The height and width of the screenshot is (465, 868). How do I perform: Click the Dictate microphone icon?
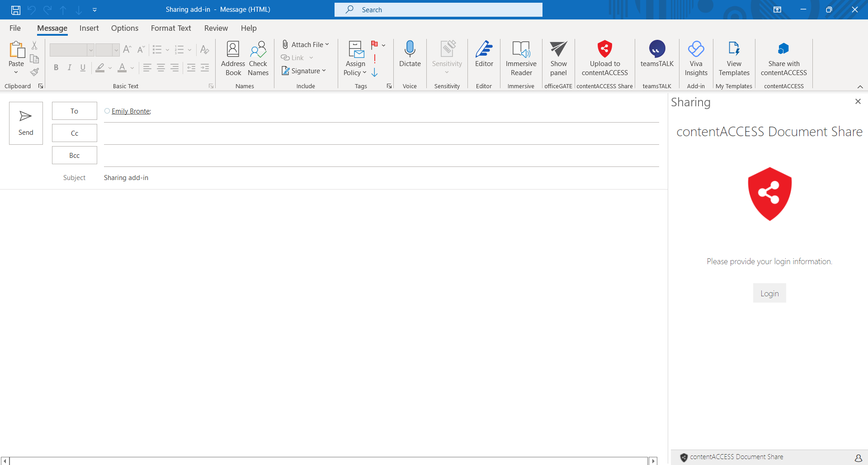[x=410, y=49]
